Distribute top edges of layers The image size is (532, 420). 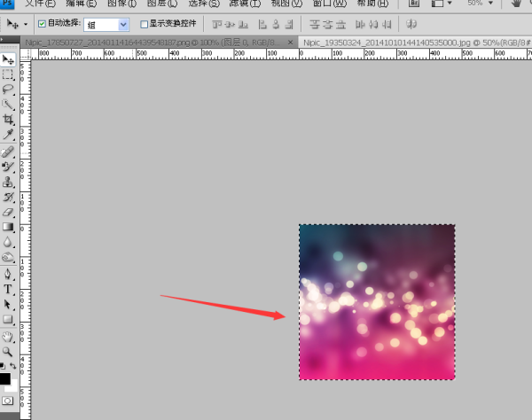(315, 25)
